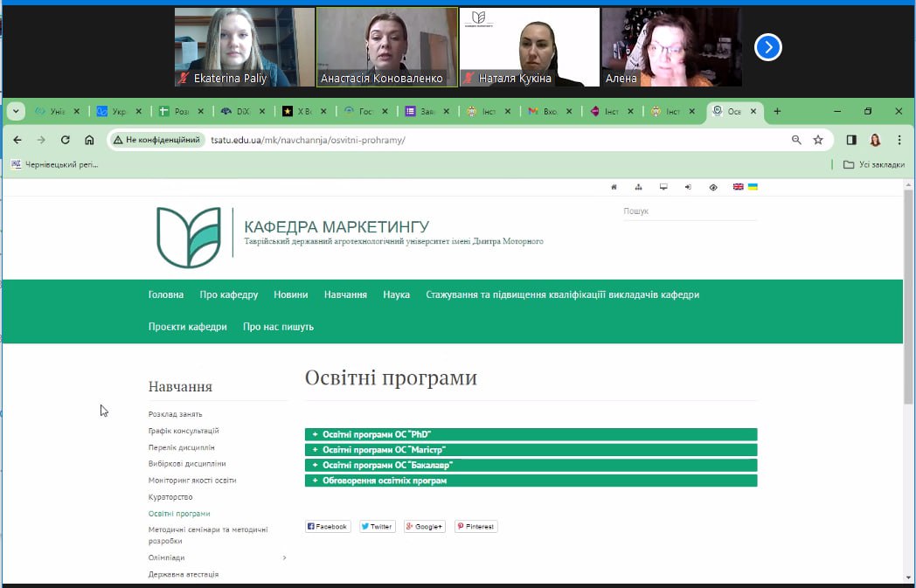916x588 pixels.
Task: Select Анастасія Коноваленко's video thumbnail
Action: tap(387, 47)
